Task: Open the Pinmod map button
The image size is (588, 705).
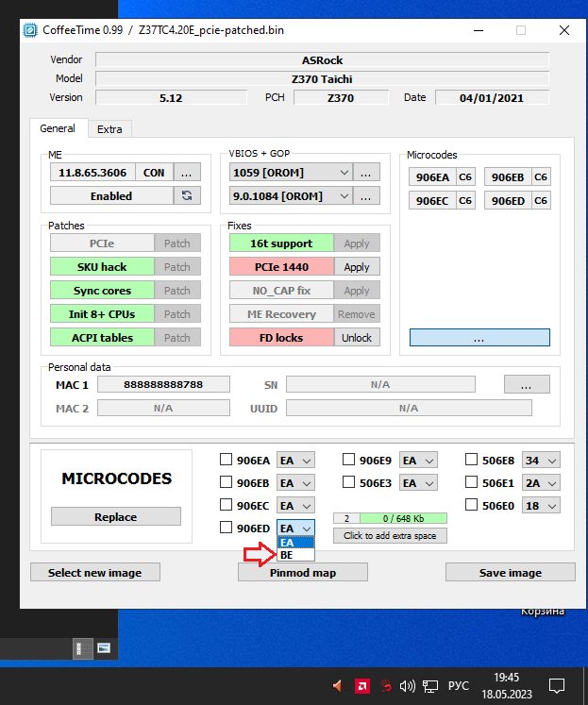Action: 303,572
